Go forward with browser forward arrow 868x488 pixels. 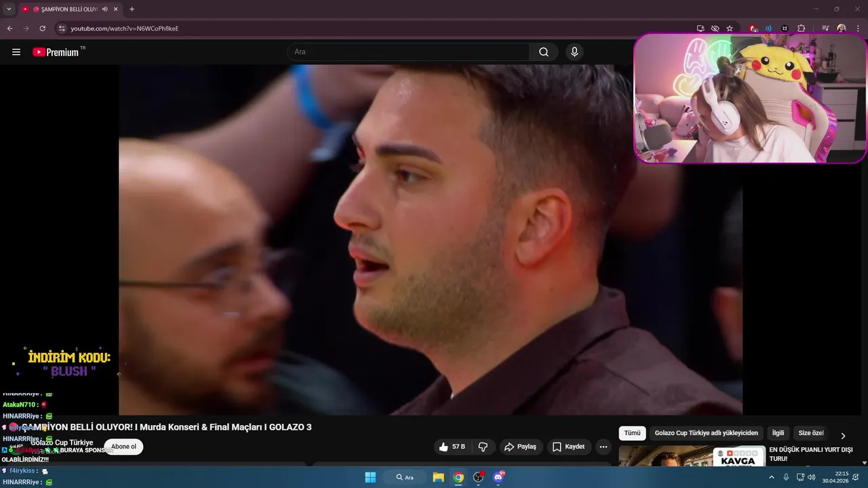pos(26,28)
